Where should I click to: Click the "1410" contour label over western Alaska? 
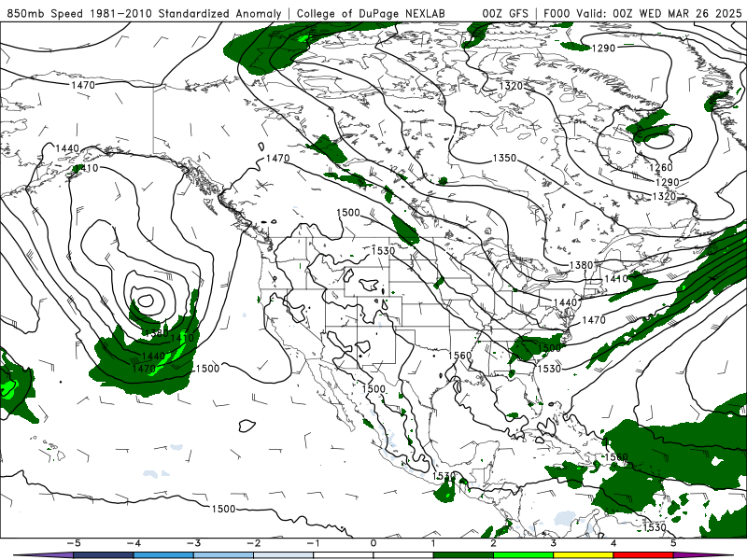pyautogui.click(x=86, y=168)
